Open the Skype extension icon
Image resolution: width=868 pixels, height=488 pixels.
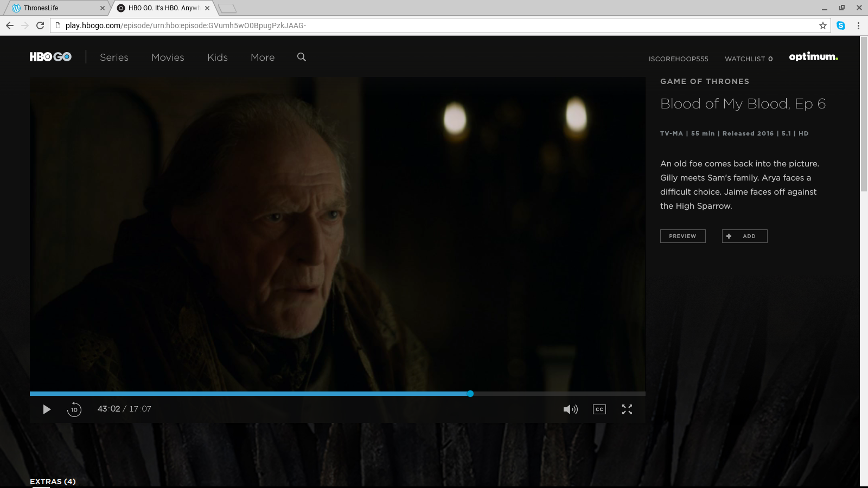(x=841, y=25)
